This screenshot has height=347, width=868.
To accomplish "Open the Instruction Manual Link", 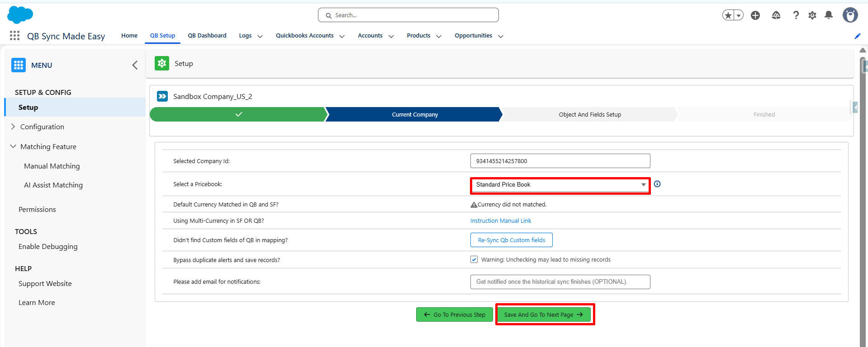I will (501, 221).
